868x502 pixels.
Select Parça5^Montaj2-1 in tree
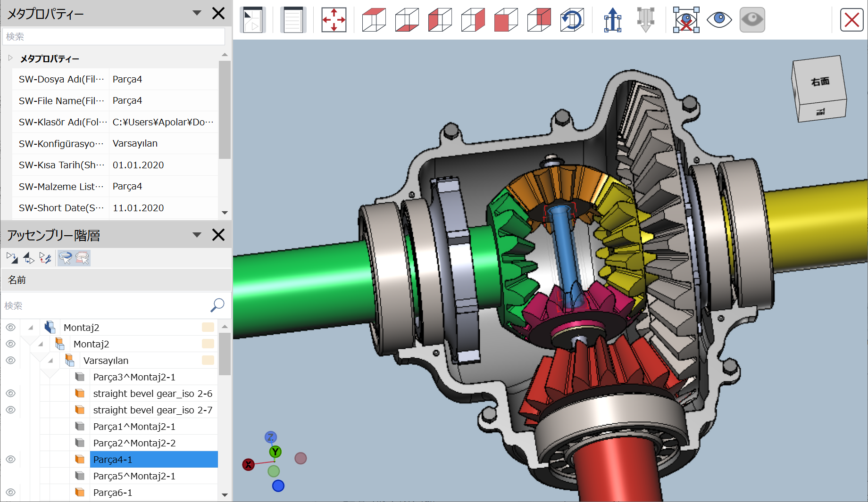pos(134,476)
